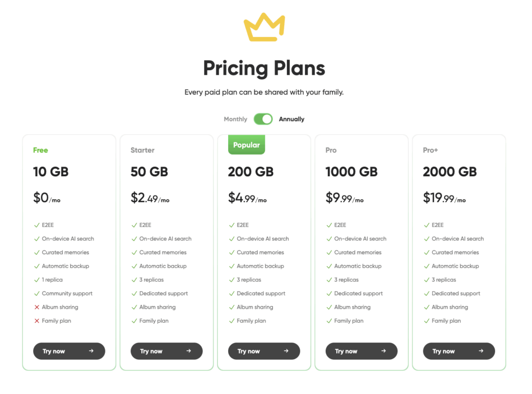Try the 200 GB Popular plan
The image size is (532, 394).
tap(264, 351)
